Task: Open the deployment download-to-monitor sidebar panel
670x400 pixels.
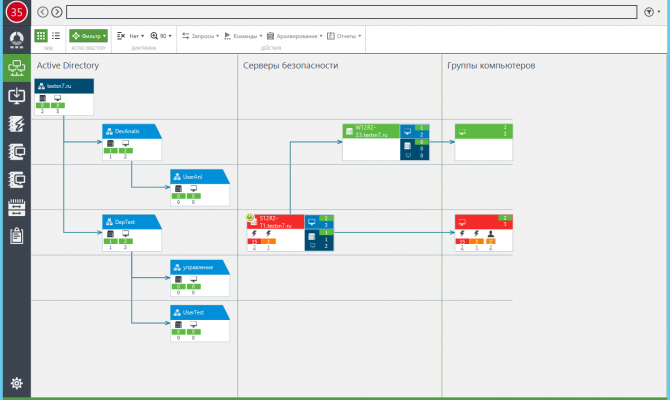Action: (16, 96)
